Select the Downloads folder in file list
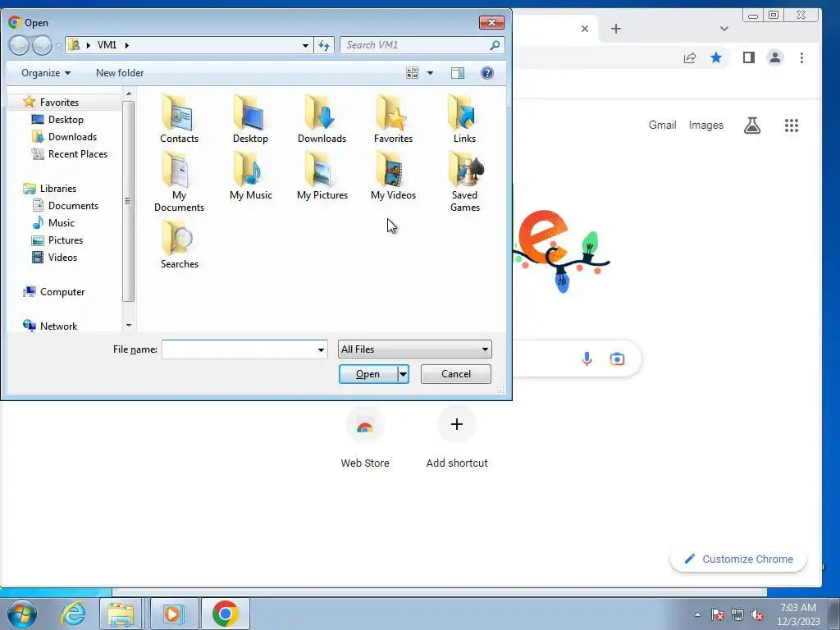Image resolution: width=840 pixels, height=630 pixels. pyautogui.click(x=322, y=118)
